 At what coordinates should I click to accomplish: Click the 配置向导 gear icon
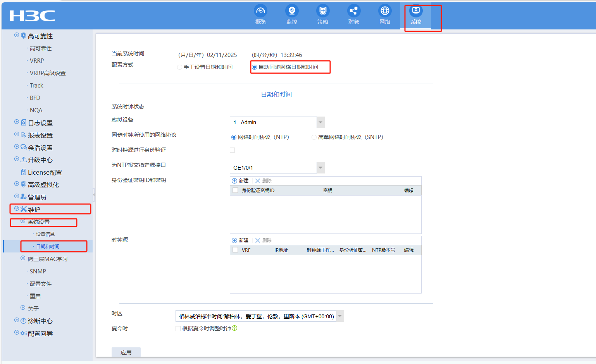click(24, 333)
